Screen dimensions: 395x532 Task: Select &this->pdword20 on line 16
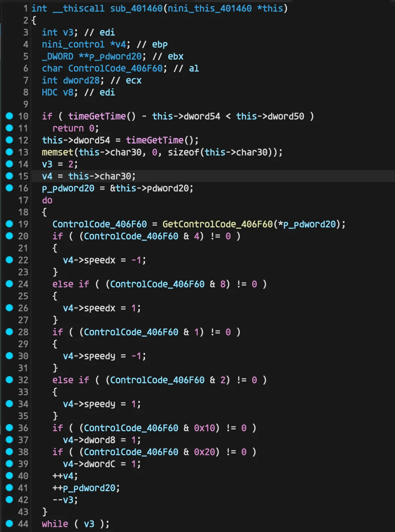(x=150, y=188)
